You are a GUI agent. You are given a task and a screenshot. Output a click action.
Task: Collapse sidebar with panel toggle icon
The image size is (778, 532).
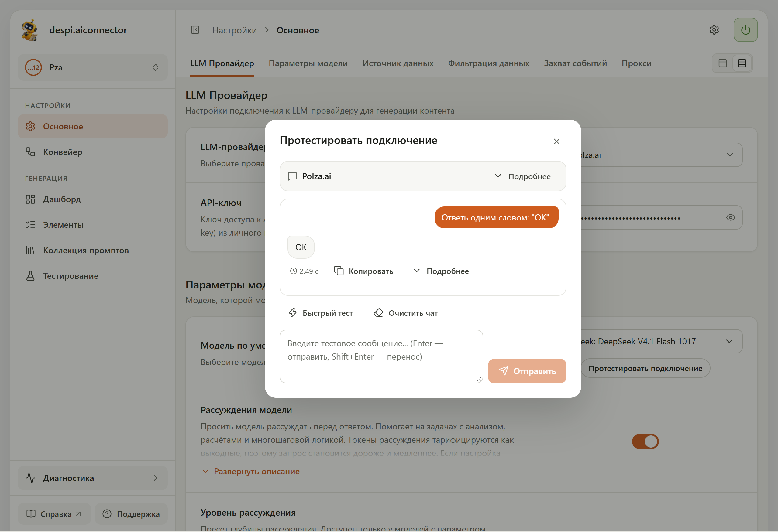coord(195,30)
